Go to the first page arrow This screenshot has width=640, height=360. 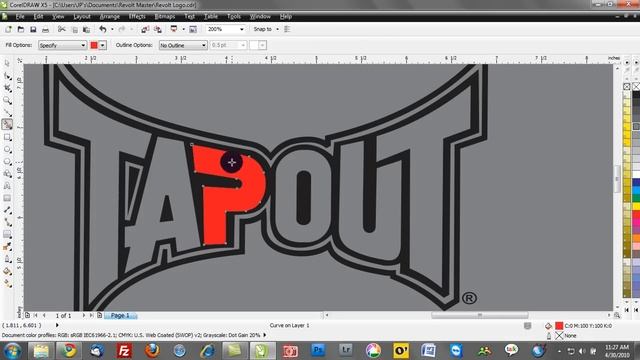pos(36,316)
